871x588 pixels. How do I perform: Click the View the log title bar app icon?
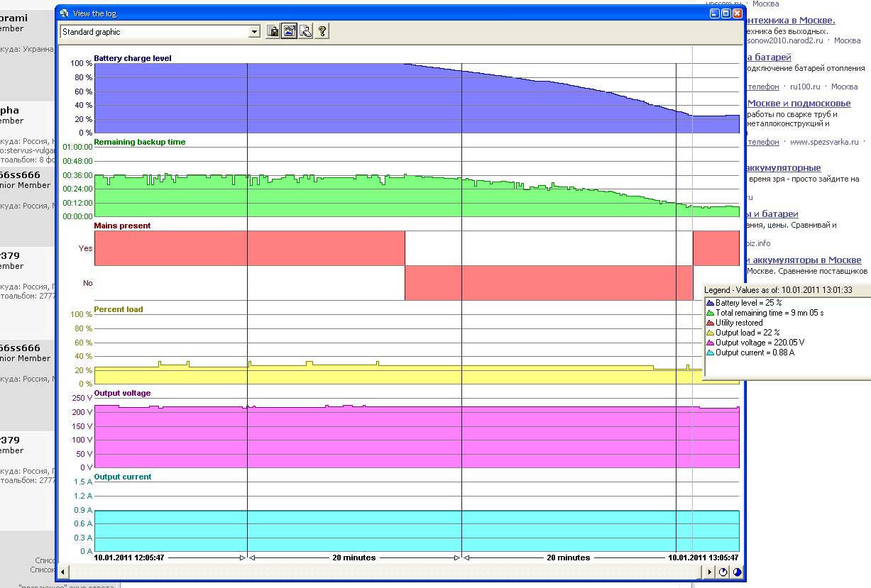(64, 13)
